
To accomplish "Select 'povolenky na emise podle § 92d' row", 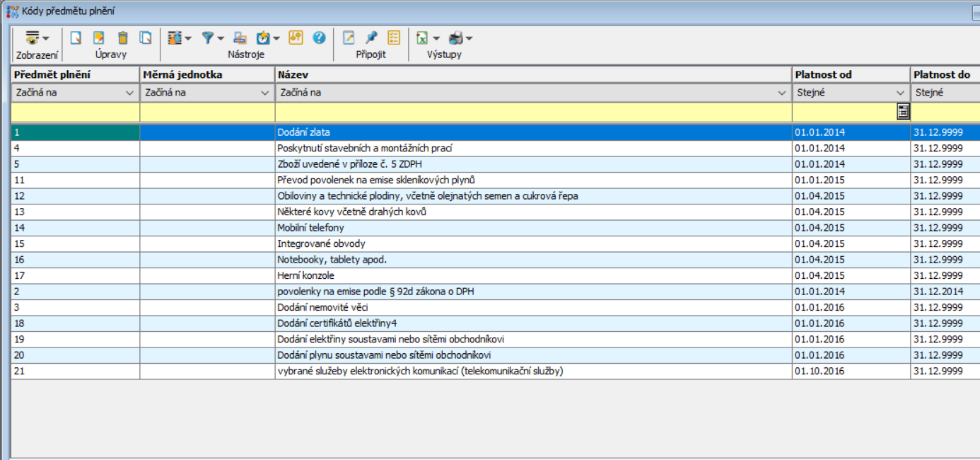I will 495,292.
